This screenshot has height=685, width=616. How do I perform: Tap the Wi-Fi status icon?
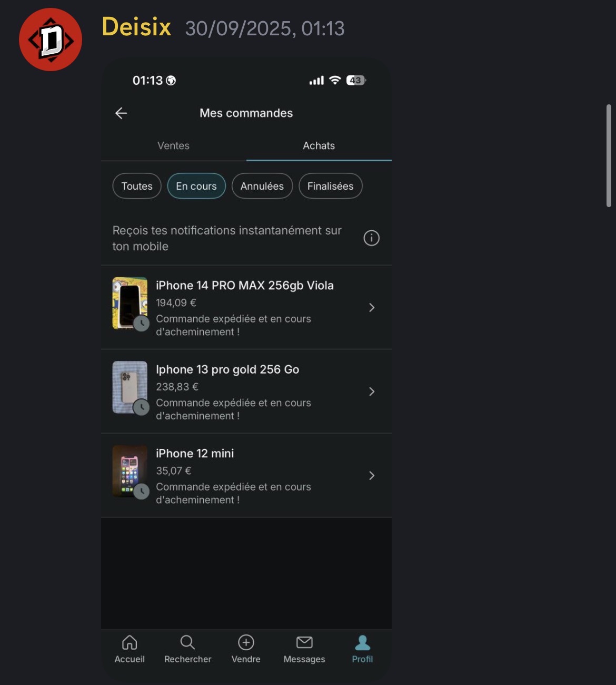coord(335,80)
